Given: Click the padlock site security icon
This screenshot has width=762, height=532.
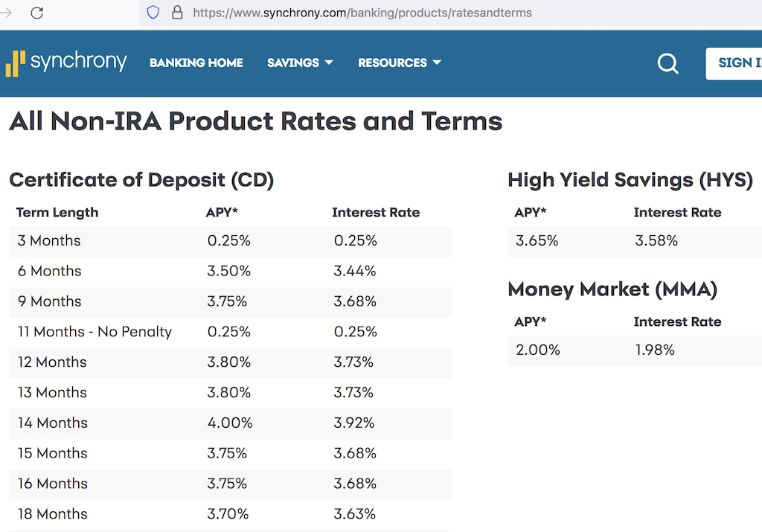Looking at the screenshot, I should [x=176, y=13].
